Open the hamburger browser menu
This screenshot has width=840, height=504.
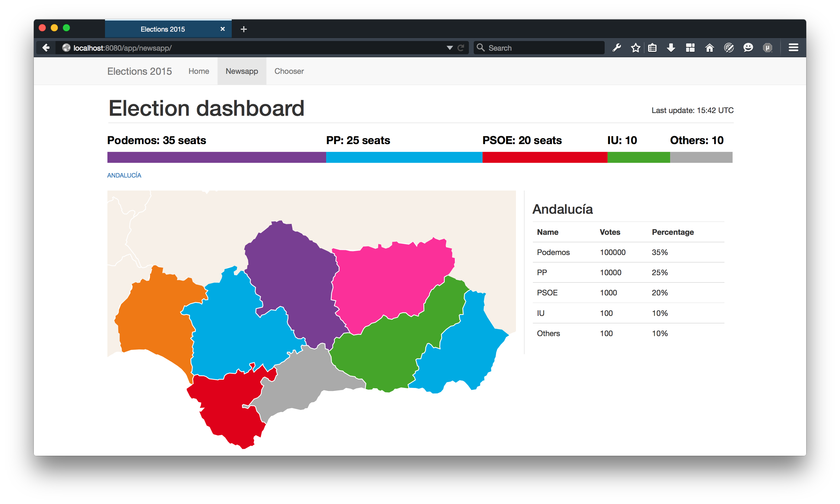[793, 48]
